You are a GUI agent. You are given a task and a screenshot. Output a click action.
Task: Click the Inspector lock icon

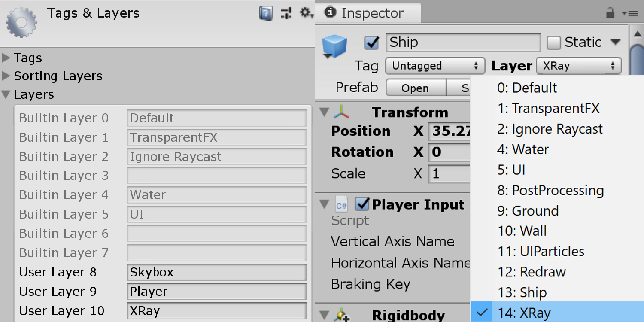(610, 13)
